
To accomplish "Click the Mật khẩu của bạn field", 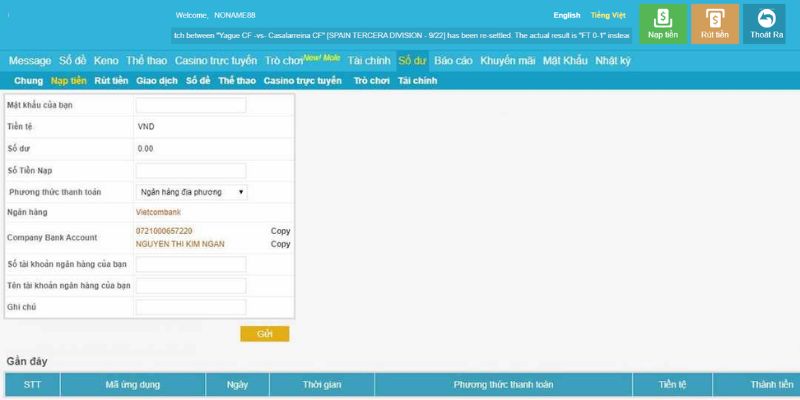I will tap(190, 105).
